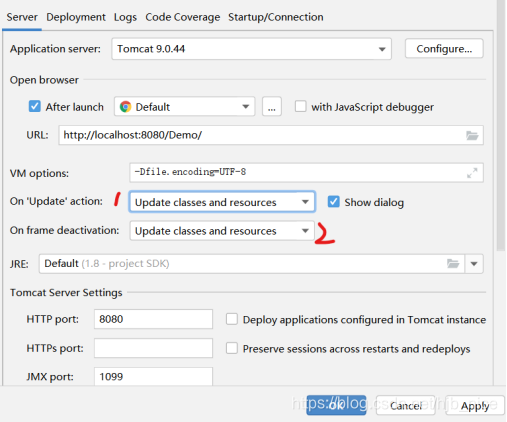Viewport: 507px width, 422px height.
Task: Toggle the After launch checkbox
Action: click(35, 107)
